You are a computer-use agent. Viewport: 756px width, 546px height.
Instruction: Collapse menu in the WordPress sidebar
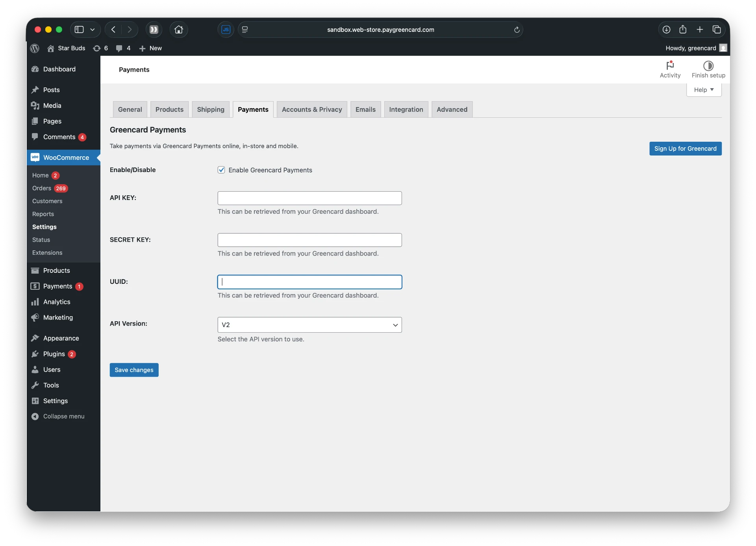tap(58, 416)
